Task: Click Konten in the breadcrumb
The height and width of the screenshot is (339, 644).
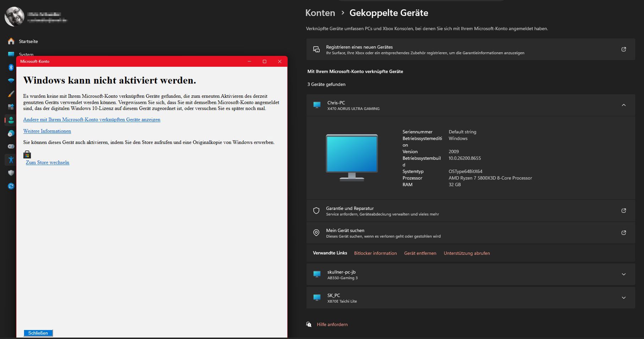Action: tap(320, 13)
